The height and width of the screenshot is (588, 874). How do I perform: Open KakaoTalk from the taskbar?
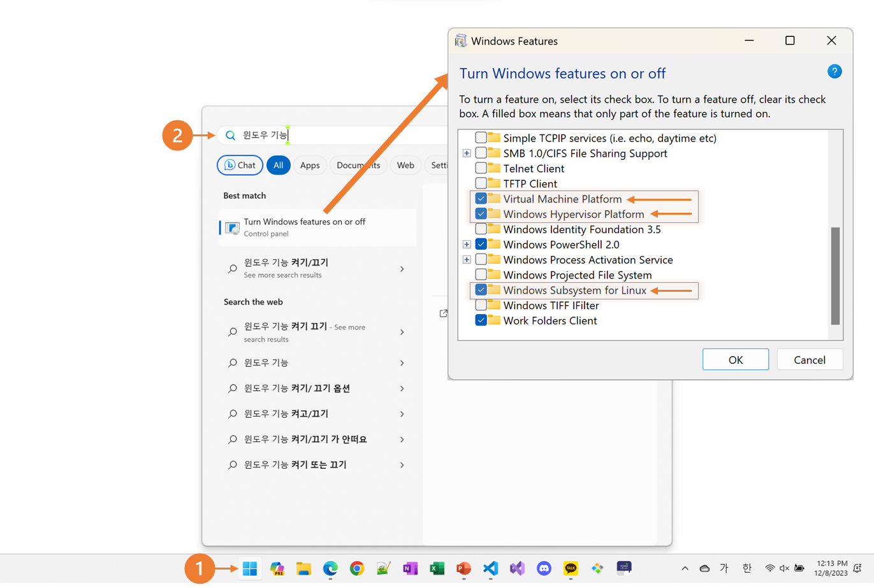tap(571, 568)
